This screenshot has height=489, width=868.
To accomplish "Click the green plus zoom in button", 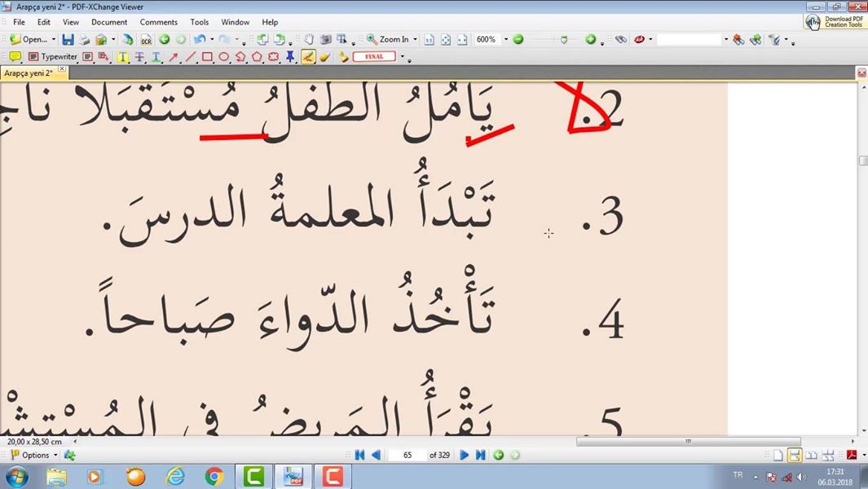I will tap(591, 39).
